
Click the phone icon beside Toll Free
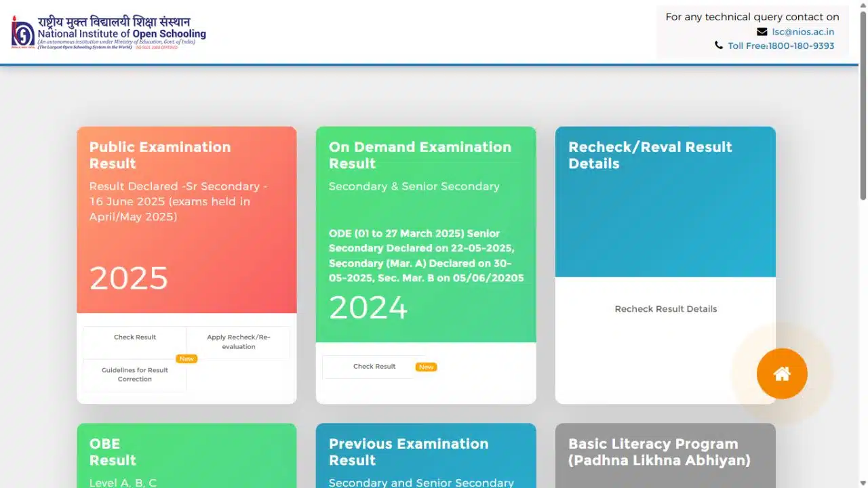[719, 45]
